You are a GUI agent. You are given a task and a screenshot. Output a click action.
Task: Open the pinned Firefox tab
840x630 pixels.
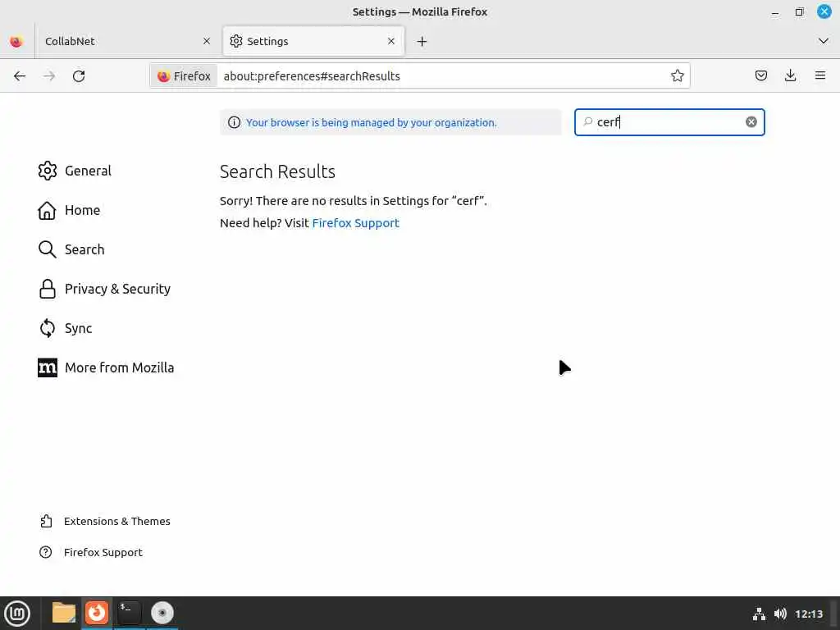(16, 41)
